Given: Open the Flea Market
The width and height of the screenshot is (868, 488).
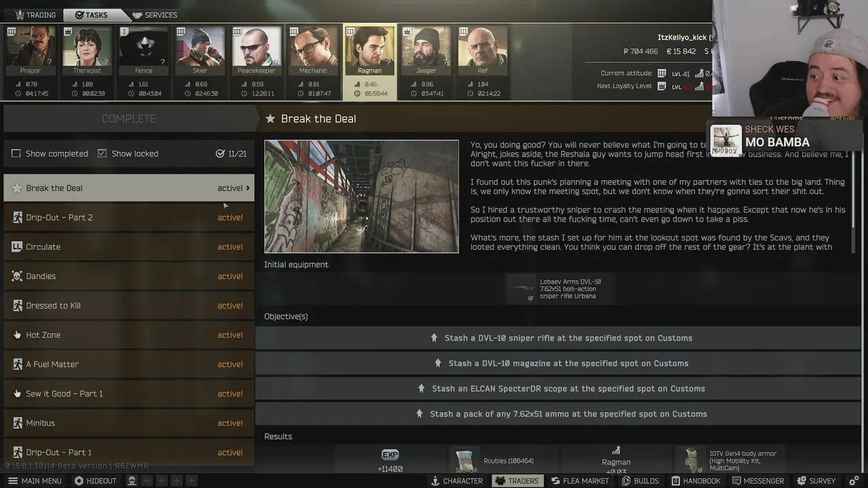Looking at the screenshot, I should [580, 481].
